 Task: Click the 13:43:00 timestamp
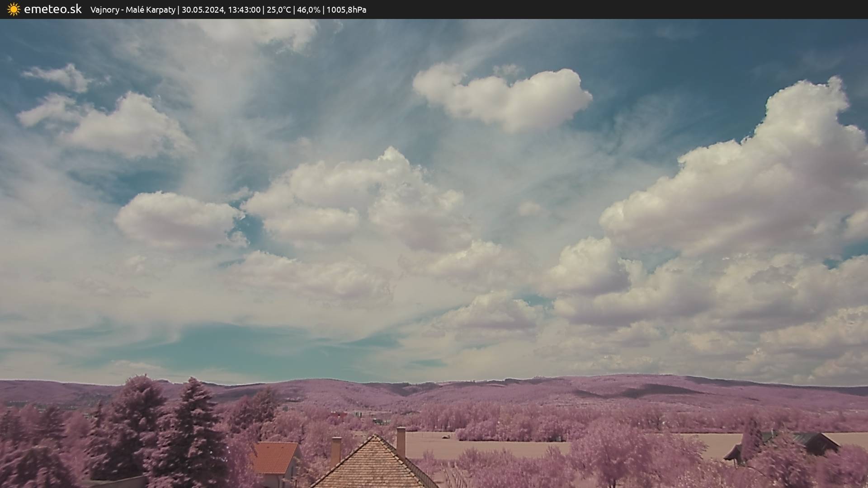tap(244, 9)
